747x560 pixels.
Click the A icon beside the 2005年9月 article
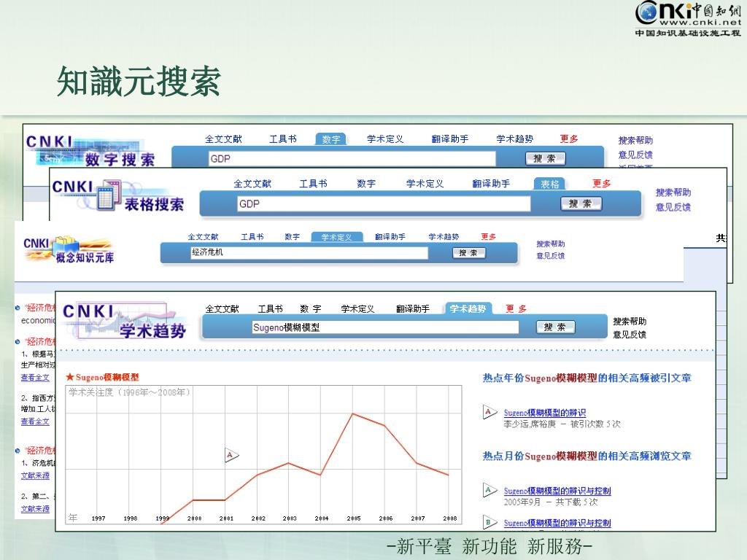pos(489,490)
